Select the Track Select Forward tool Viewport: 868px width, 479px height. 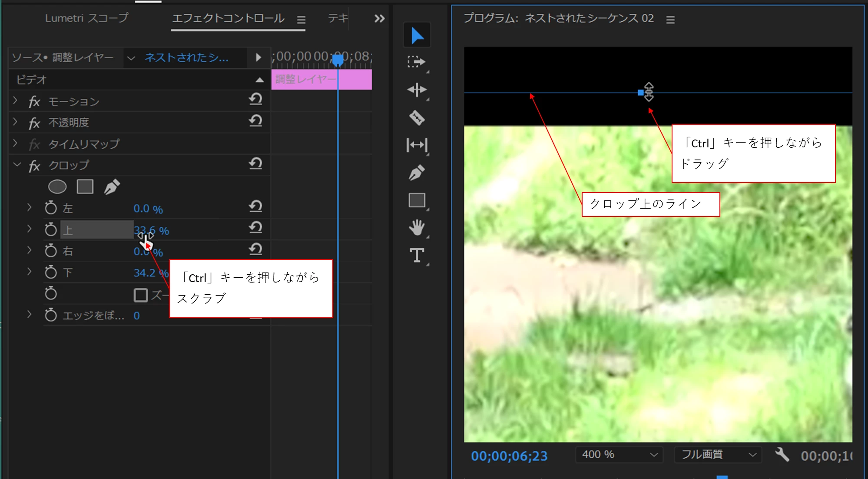point(417,62)
